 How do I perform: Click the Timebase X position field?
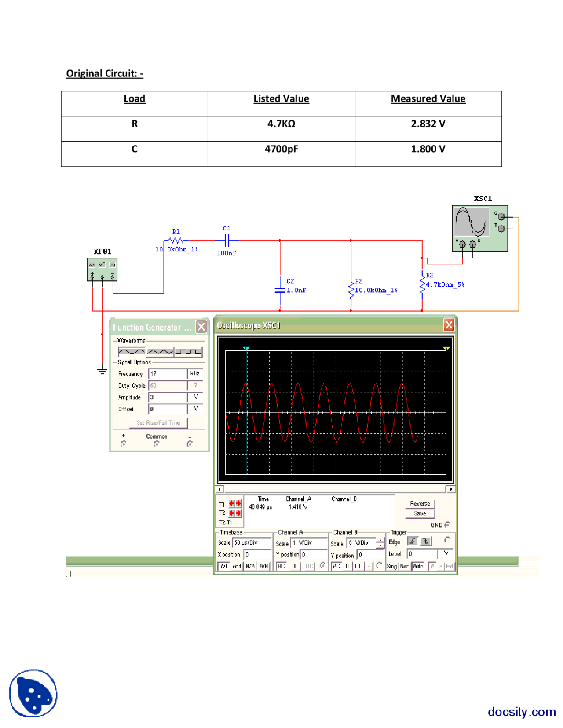(x=257, y=555)
